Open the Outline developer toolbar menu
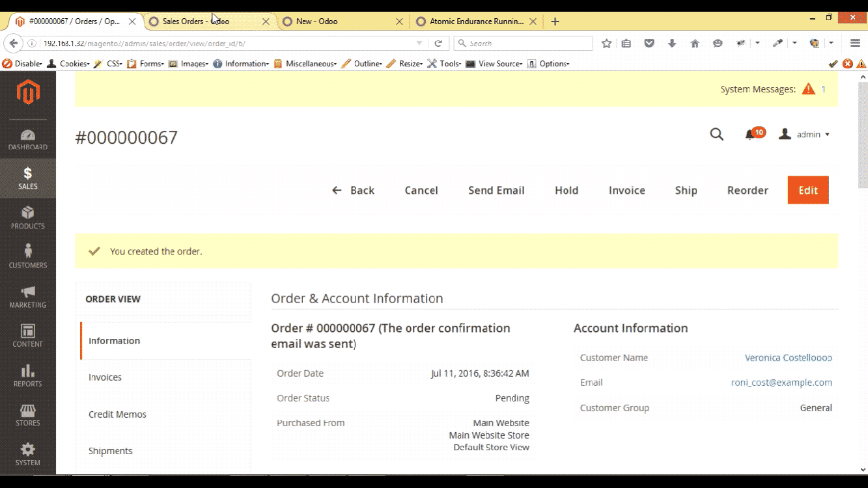Viewport: 868px width, 488px height. 361,64
